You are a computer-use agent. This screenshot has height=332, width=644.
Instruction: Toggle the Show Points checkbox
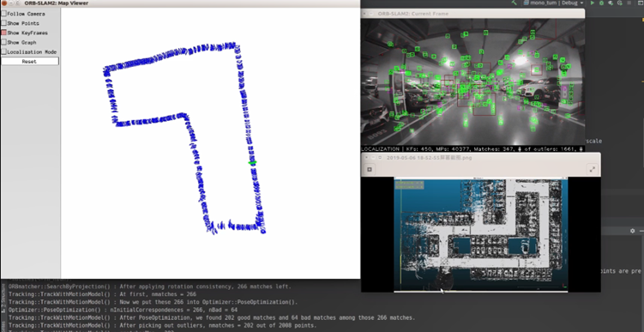coord(3,23)
